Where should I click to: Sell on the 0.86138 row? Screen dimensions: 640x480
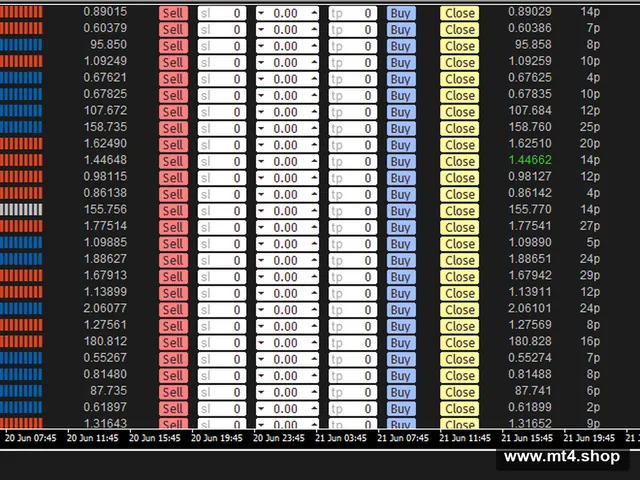pyautogui.click(x=173, y=195)
